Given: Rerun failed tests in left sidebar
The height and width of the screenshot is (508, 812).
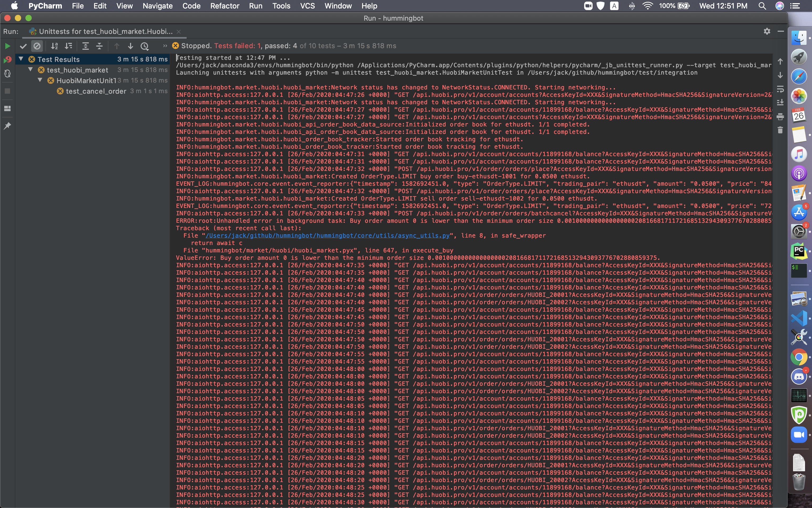Looking at the screenshot, I should pyautogui.click(x=7, y=60).
